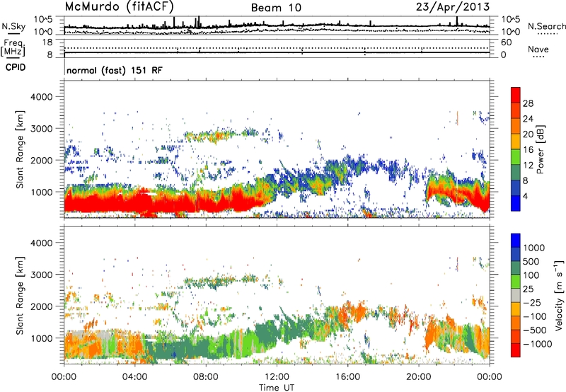Click the dotted line sample under Nave
Screen dimensions: 566x392
pyautogui.click(x=538, y=57)
